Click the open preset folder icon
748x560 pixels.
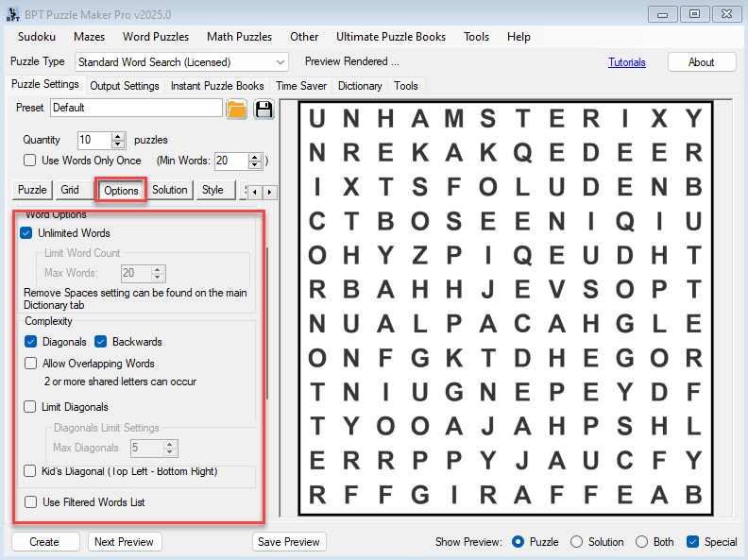point(236,109)
